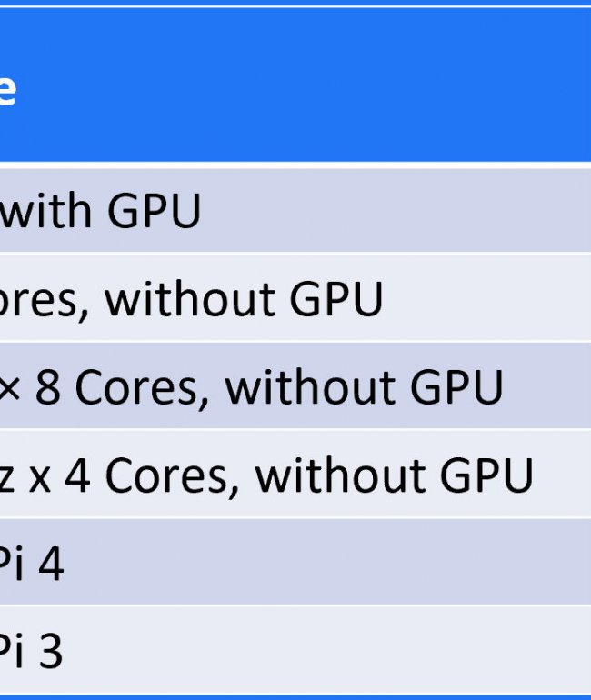Click the "Pi 3" table cell
Screen dimensions: 591x700
pos(295,650)
